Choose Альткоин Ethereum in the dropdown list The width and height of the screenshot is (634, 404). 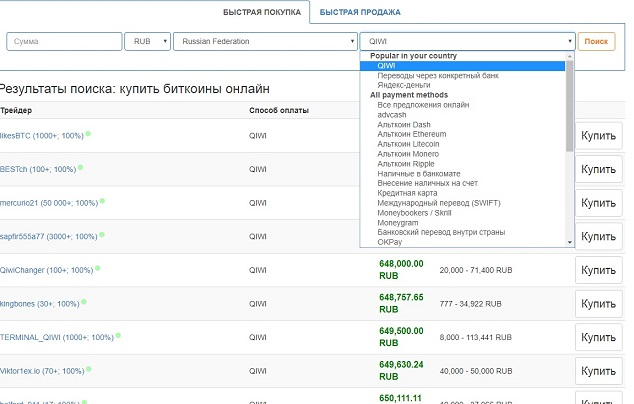411,134
